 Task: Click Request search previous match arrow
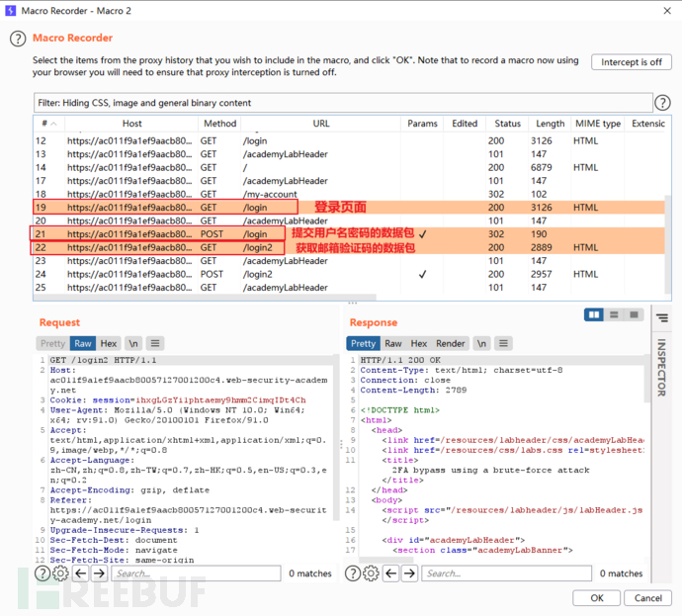(81, 573)
